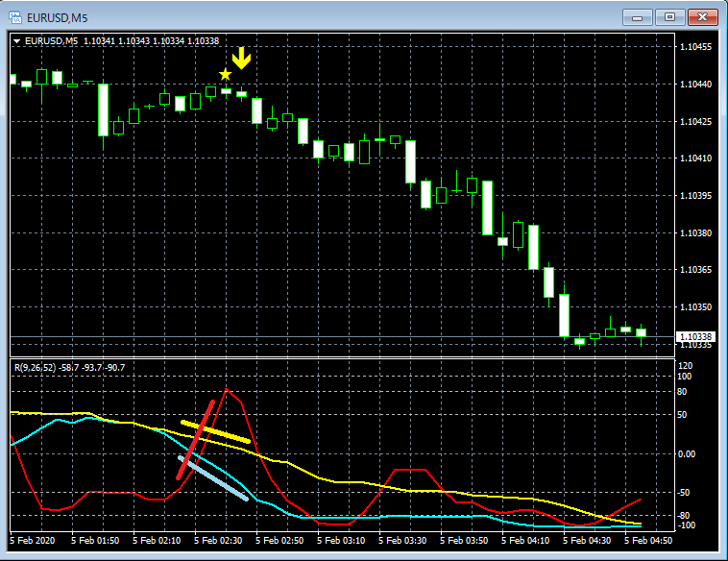Click the indicator scale value -100
Image resolution: width=728 pixels, height=561 pixels.
tap(687, 525)
